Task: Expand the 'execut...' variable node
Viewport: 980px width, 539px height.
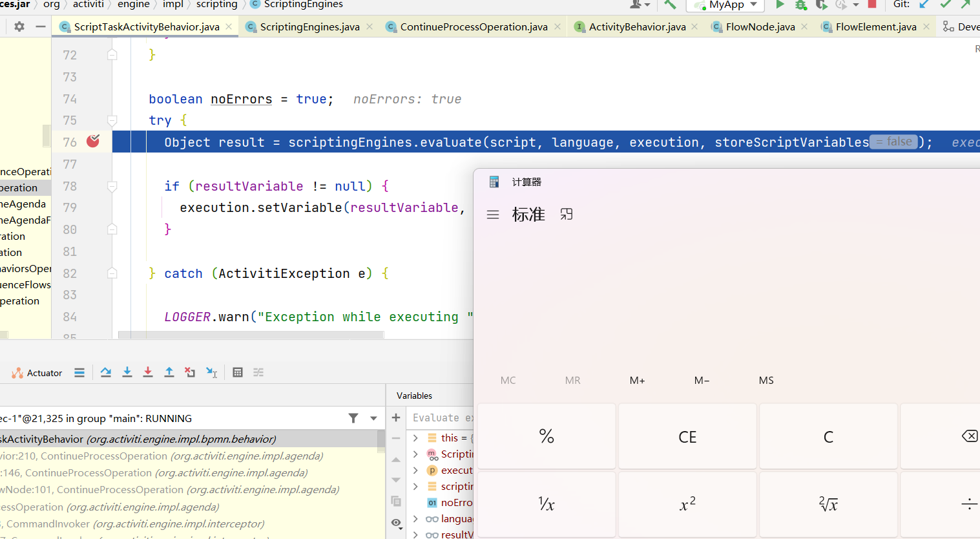Action: (415, 470)
